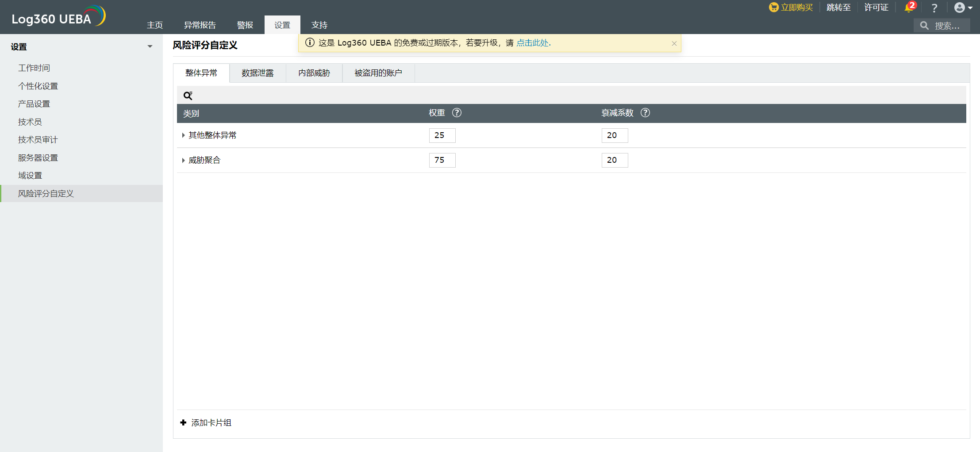
Task: Click the 风险评分自定义 page heading
Action: (205, 45)
